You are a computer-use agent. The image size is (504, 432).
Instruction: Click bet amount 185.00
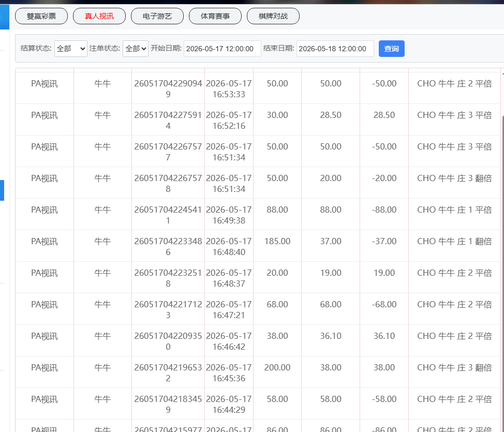tap(277, 241)
